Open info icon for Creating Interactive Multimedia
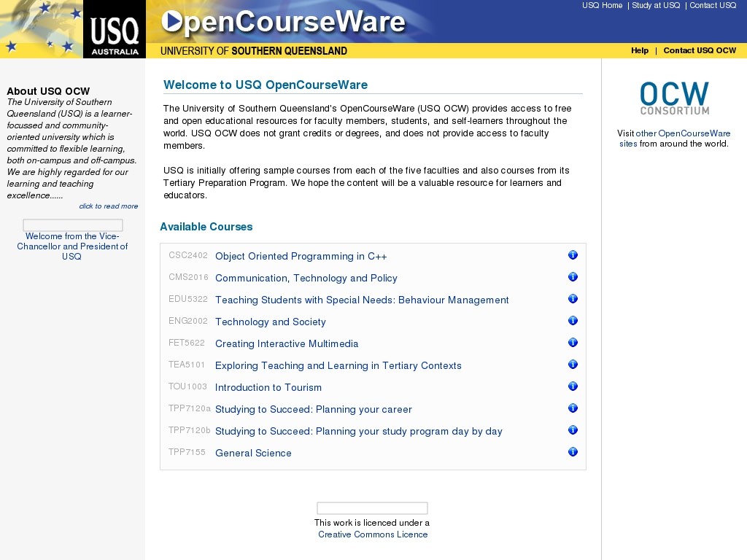This screenshot has width=747, height=560. (573, 343)
